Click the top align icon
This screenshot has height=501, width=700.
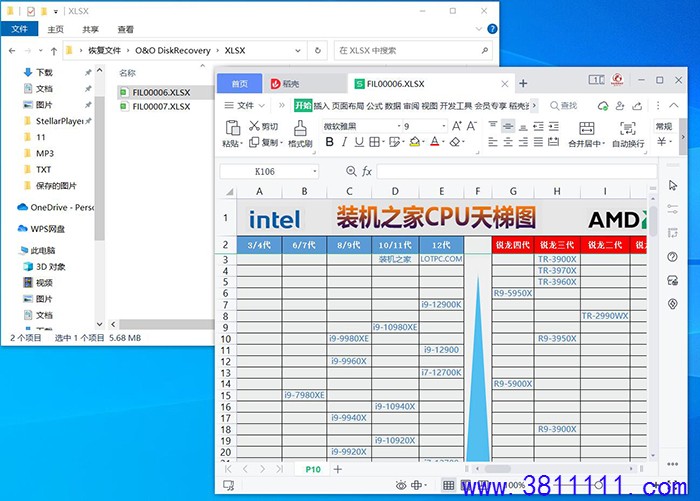click(492, 126)
